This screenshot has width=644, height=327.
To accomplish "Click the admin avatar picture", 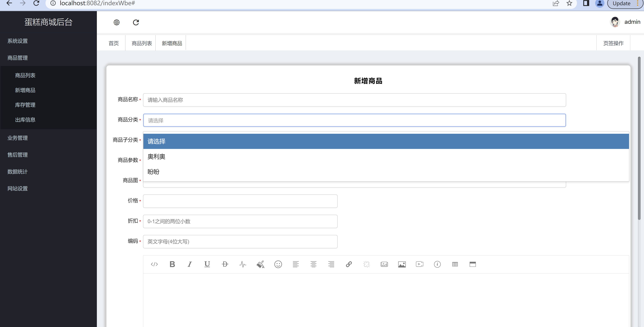I will [x=615, y=22].
